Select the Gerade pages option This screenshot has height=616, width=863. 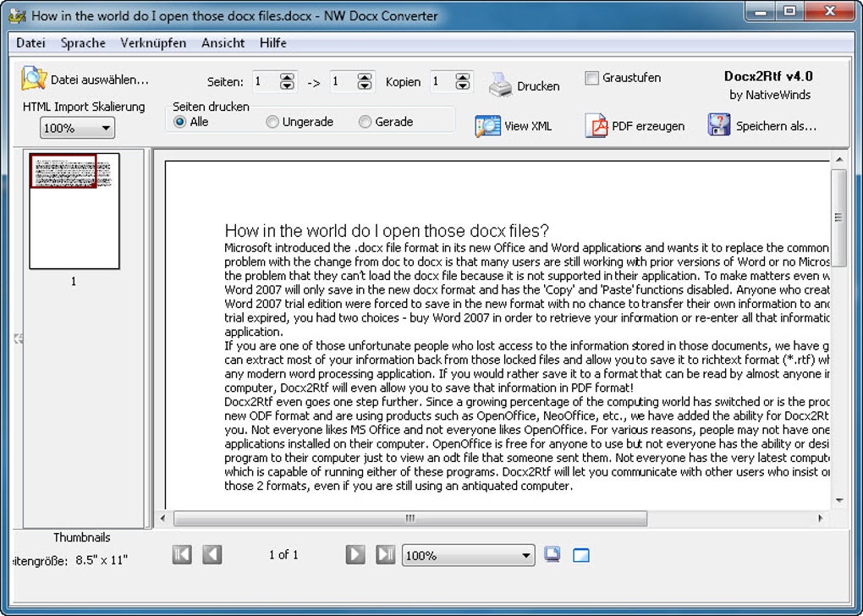point(365,122)
